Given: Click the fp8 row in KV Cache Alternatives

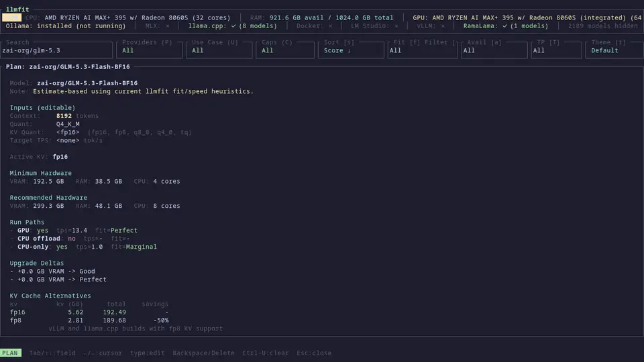Looking at the screenshot, I should coord(89,320).
